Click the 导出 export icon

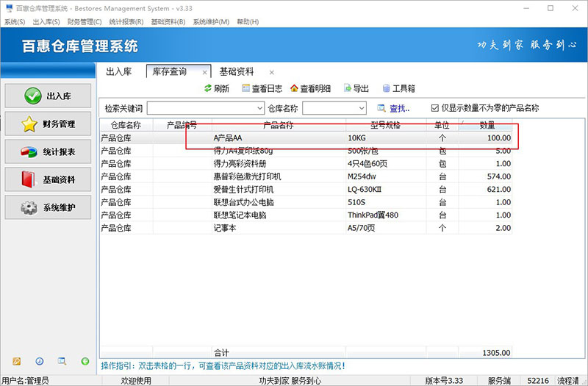coord(348,88)
